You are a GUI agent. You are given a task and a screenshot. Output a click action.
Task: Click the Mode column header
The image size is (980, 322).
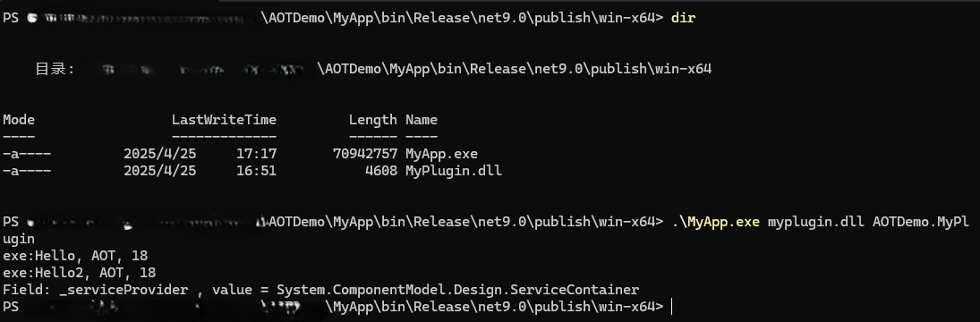coord(19,119)
